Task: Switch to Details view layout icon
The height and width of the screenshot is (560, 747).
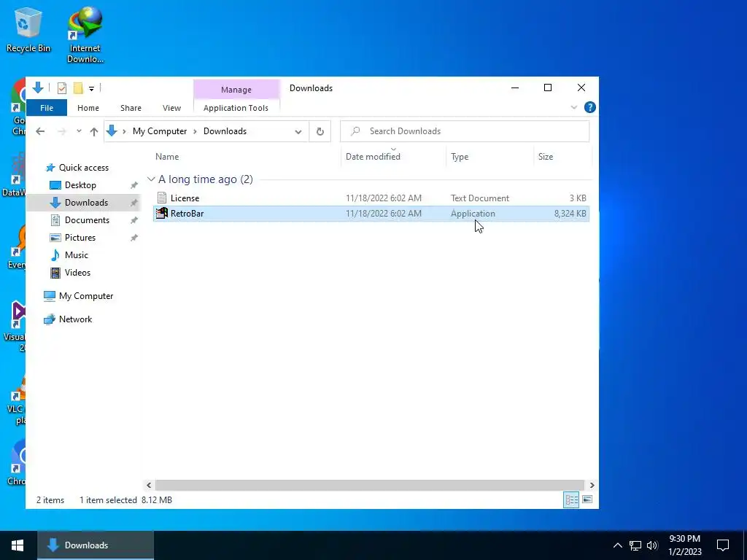Action: pos(571,500)
